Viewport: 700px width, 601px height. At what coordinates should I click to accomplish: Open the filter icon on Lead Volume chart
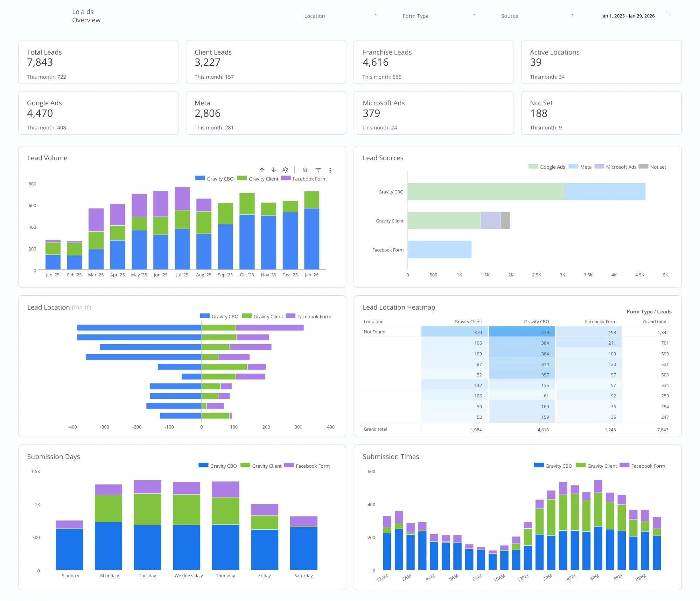(318, 170)
